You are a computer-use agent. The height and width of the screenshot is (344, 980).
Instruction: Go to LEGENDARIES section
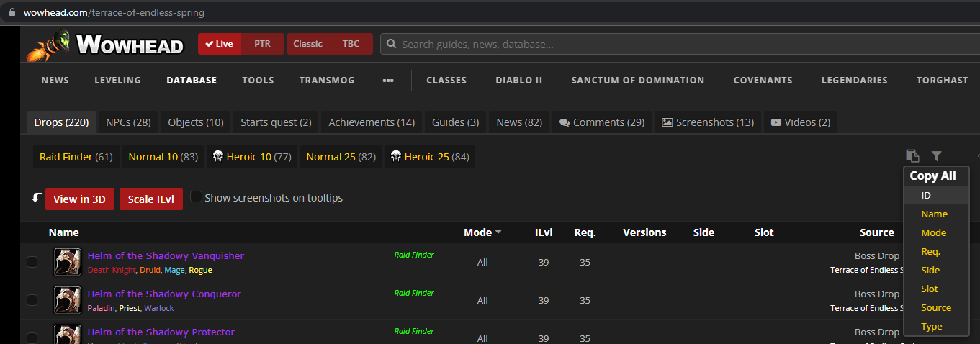pos(855,81)
